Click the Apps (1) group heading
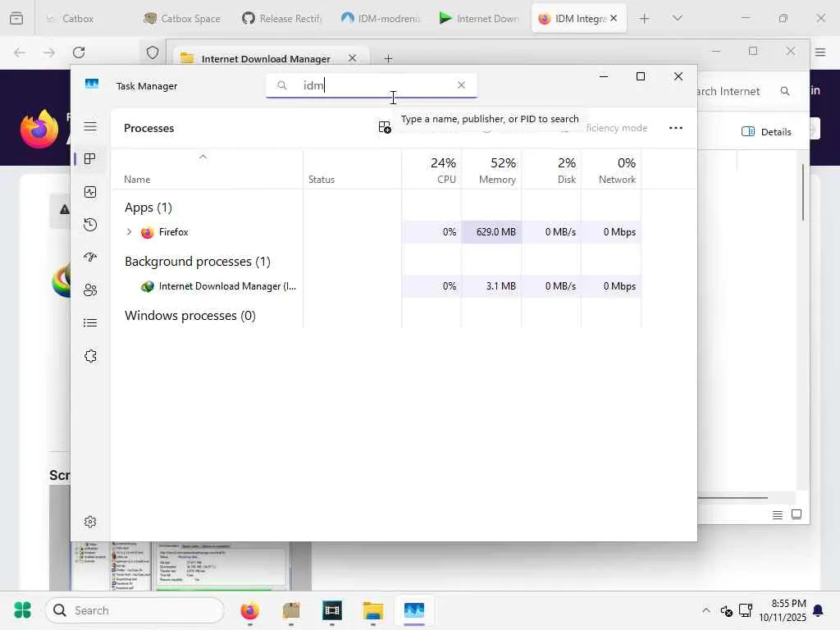840x630 pixels. point(148,208)
